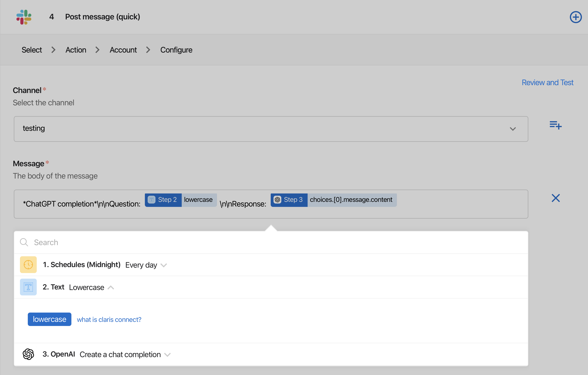Click the what is claris connect link
This screenshot has width=588, height=375.
pos(109,319)
